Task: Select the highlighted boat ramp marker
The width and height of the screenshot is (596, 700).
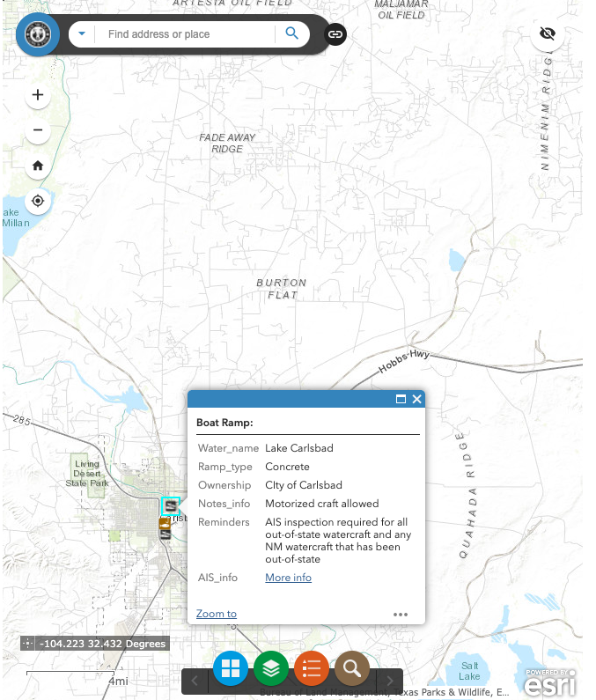Action: point(170,506)
